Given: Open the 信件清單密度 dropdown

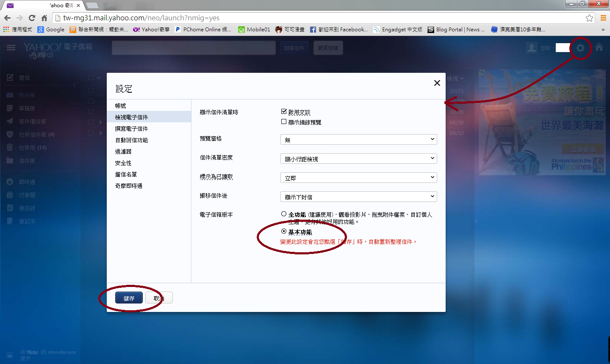Looking at the screenshot, I should [x=358, y=158].
